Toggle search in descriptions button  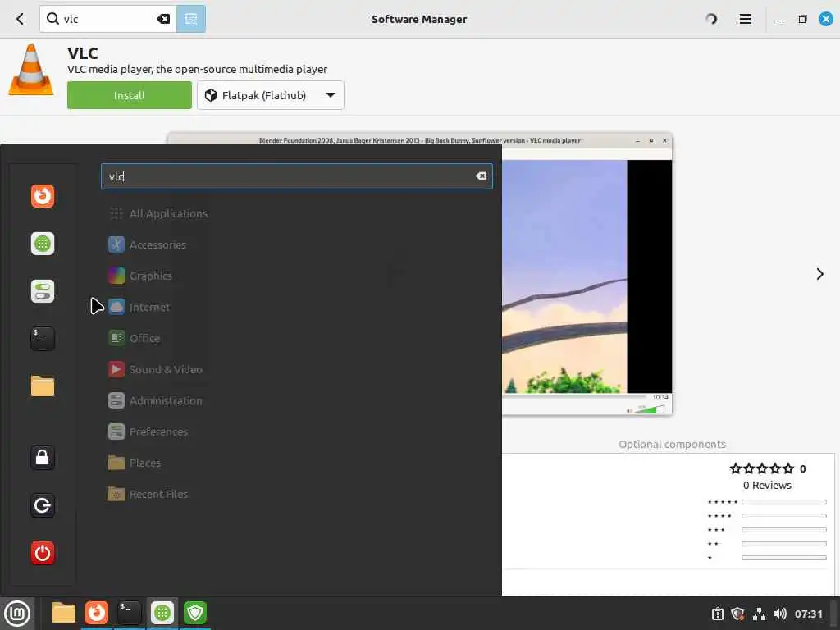(191, 20)
